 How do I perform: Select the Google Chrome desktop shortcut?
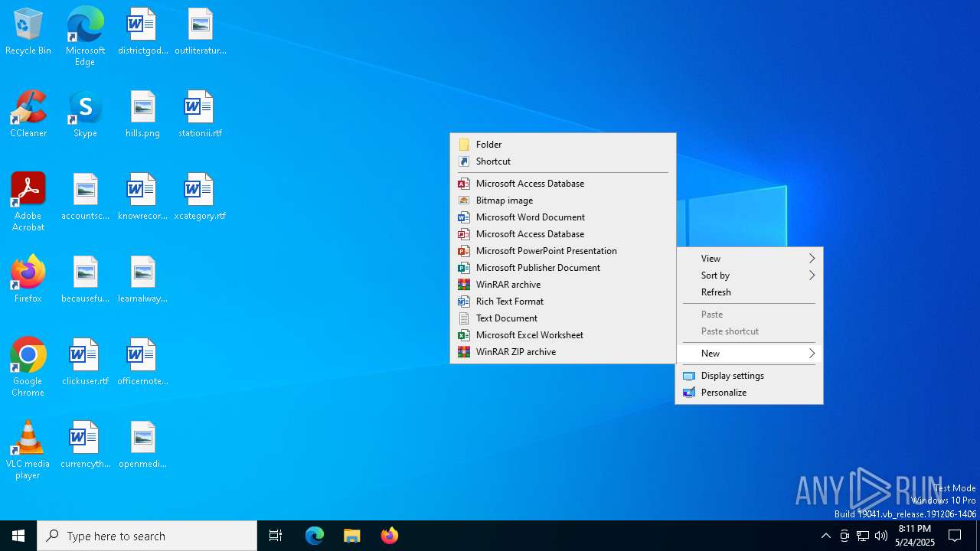(28, 367)
